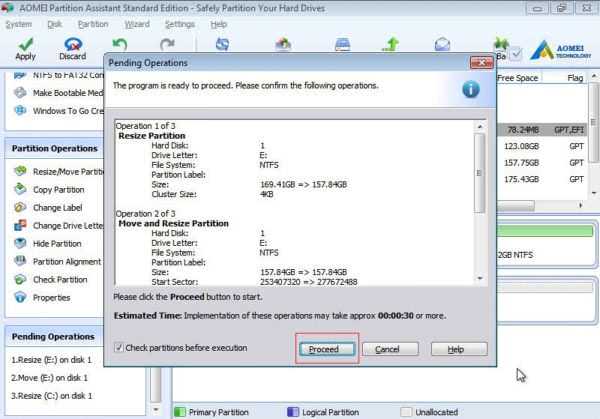Viewport: 600px width, 419px height.
Task: Click the green up-arrow toolbar icon
Action: tap(391, 44)
